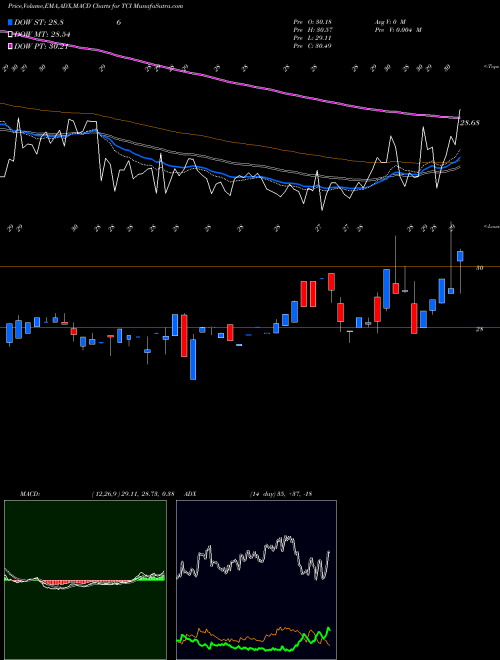Screen dimensions: 500x660
Task: Click the last blue candlestick above 30
Action: (460, 256)
